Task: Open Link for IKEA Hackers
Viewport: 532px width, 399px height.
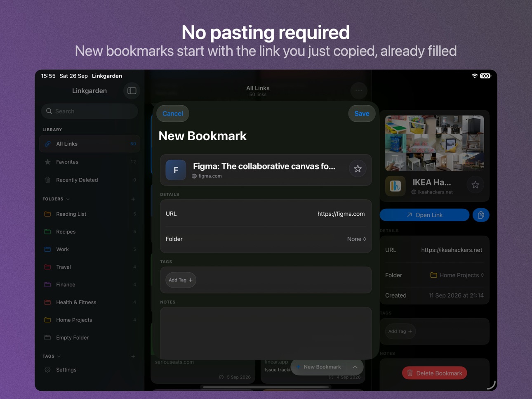Action: coord(424,215)
